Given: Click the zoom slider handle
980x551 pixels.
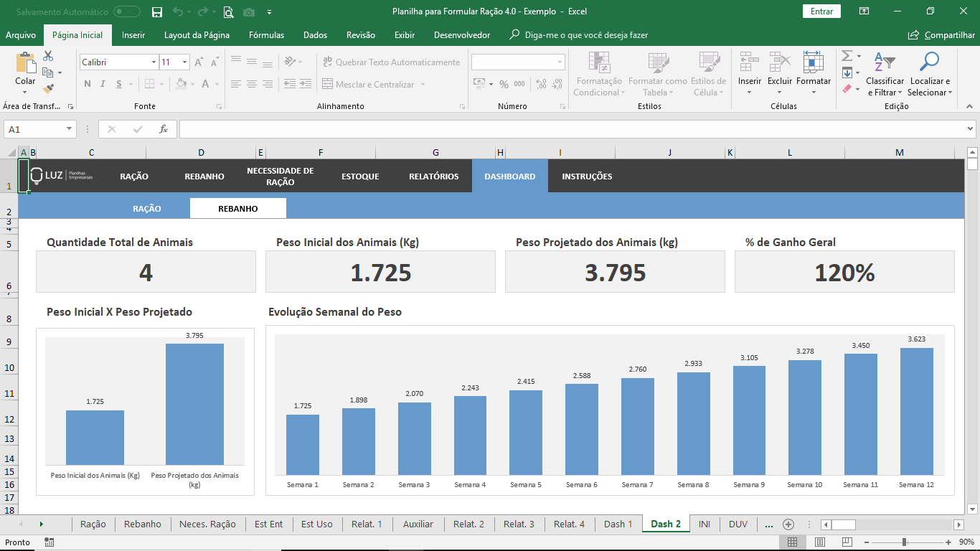Looking at the screenshot, I should click(904, 542).
